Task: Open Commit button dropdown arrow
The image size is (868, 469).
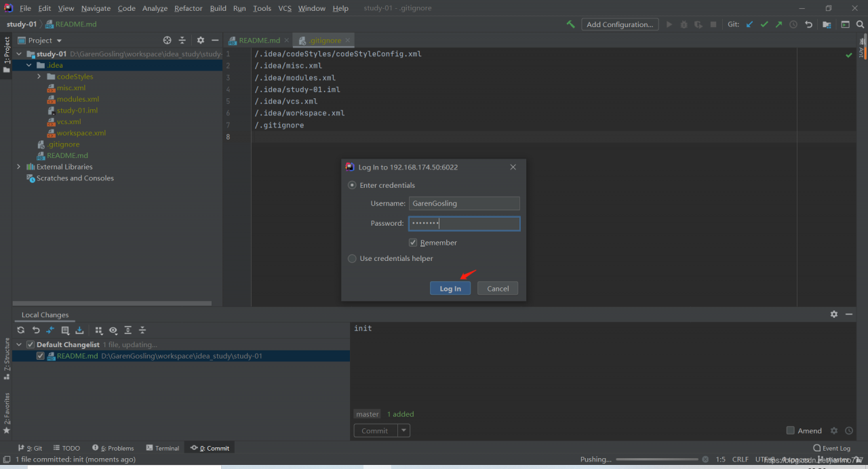Action: click(403, 430)
